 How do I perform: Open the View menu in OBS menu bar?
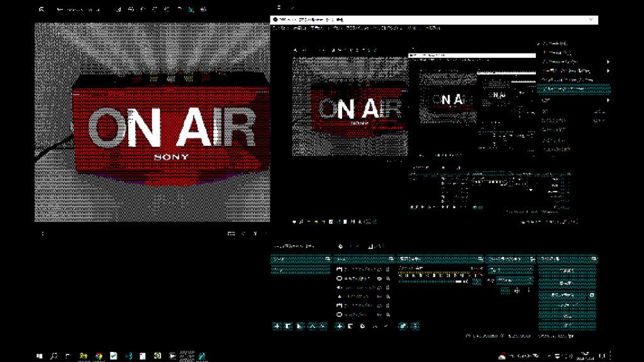(x=318, y=28)
